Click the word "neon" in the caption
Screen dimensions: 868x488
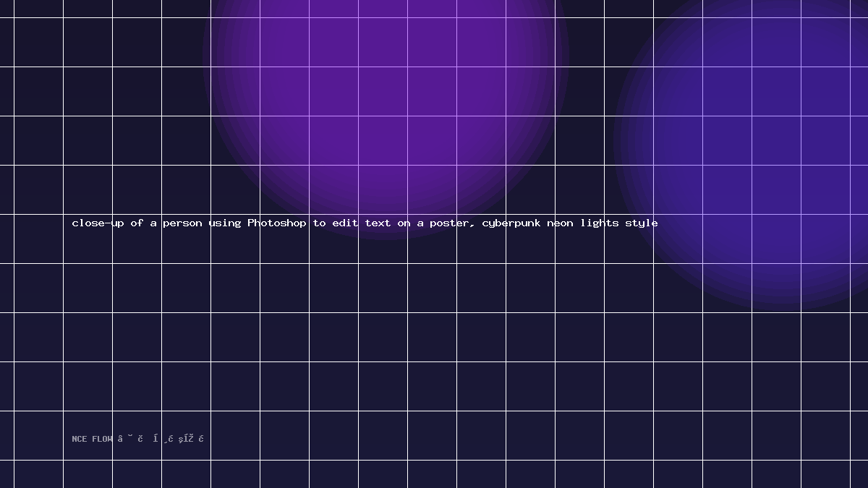(x=560, y=223)
